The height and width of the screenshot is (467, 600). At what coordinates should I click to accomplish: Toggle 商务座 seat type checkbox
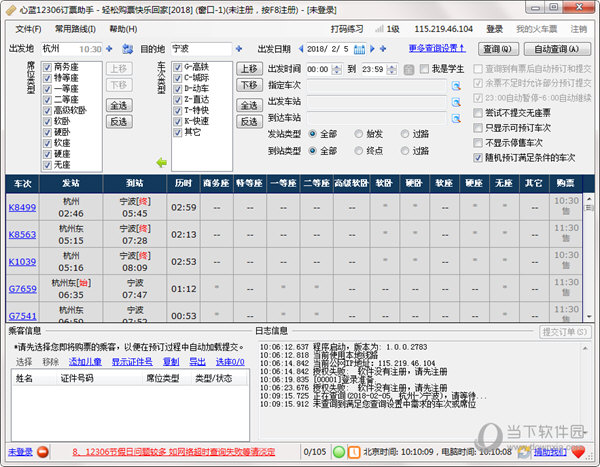pyautogui.click(x=47, y=67)
